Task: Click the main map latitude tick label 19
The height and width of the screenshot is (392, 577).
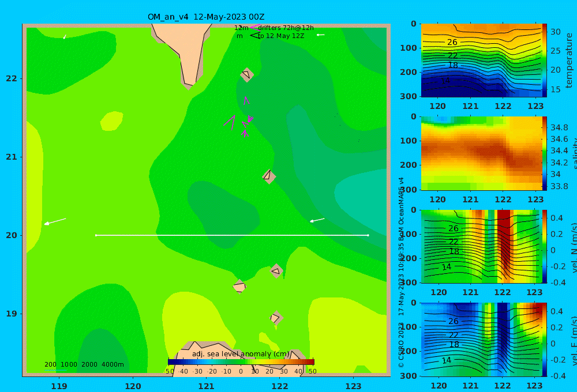Action: coord(12,314)
